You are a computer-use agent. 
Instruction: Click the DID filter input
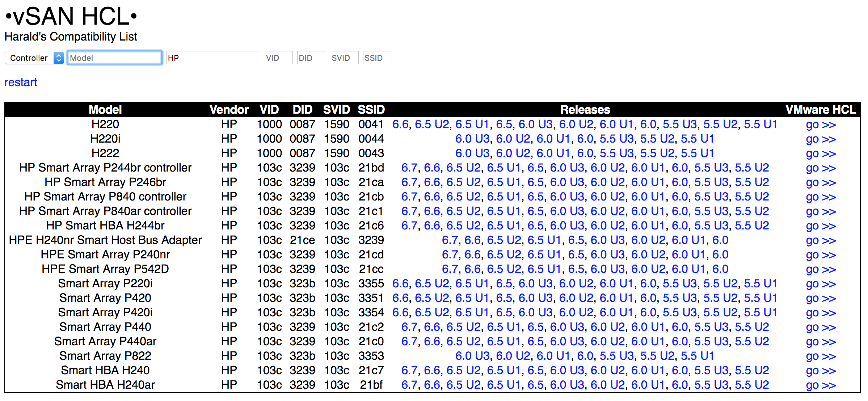tap(311, 58)
